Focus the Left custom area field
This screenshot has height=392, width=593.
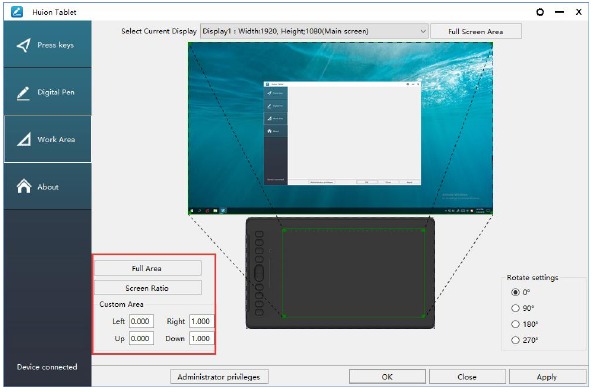tap(141, 321)
